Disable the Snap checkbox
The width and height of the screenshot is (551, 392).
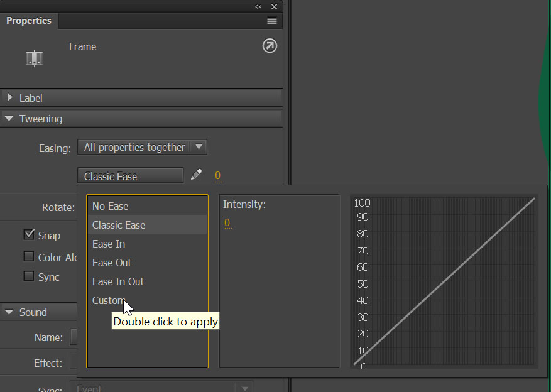pyautogui.click(x=28, y=234)
